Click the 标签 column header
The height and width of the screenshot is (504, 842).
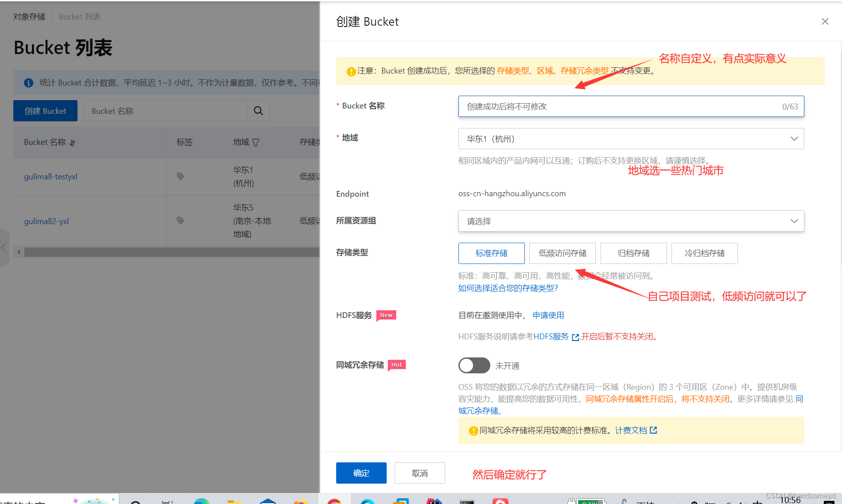(x=184, y=142)
